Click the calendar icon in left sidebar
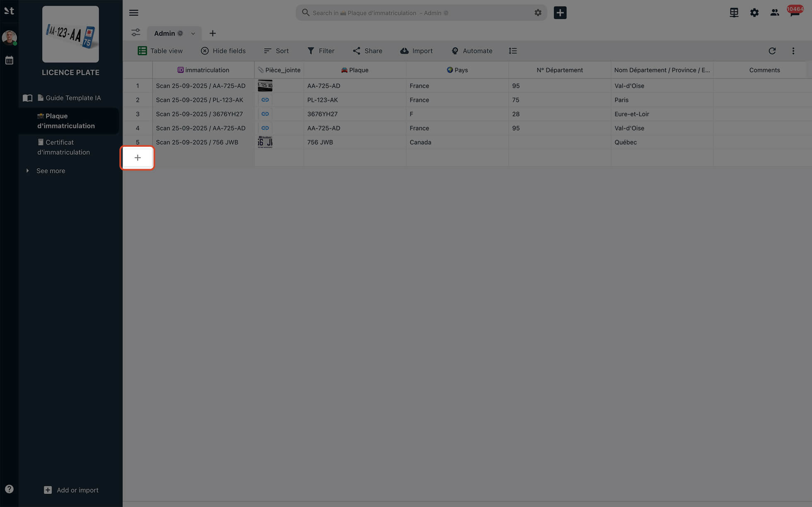 (9, 61)
